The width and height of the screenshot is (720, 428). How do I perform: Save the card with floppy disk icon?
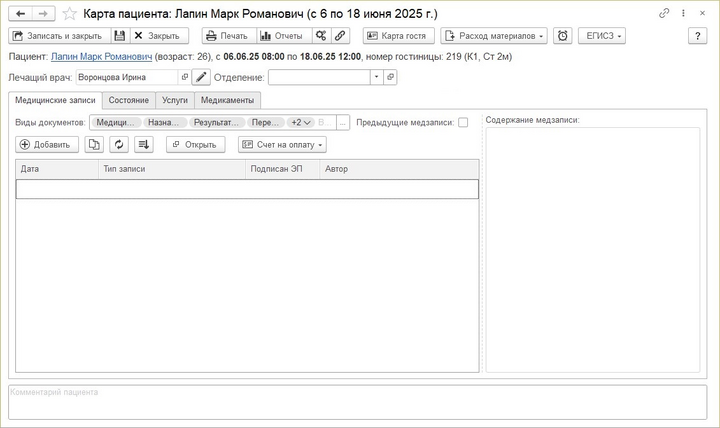[x=120, y=36]
